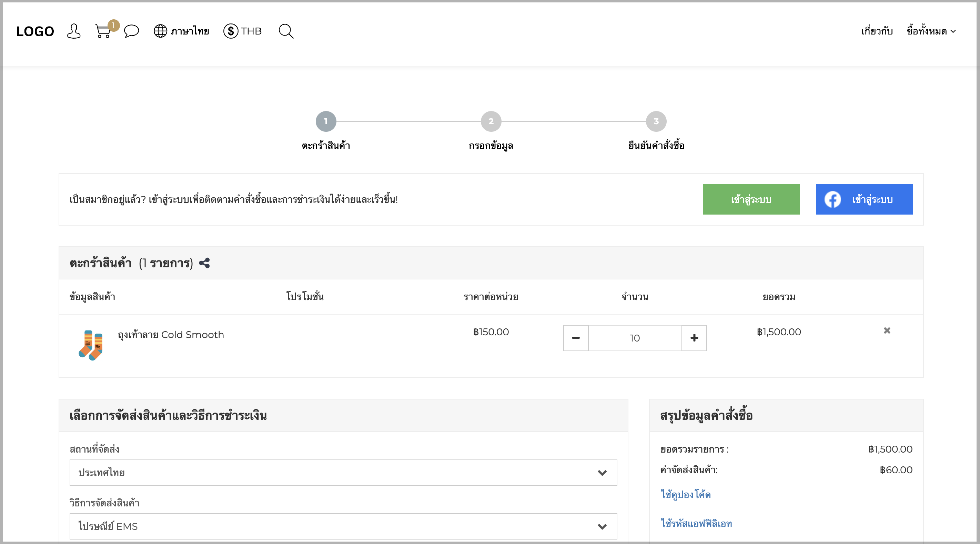Click the green เข้าสู่ระบบ button
Screen dimensions: 980x544
(751, 199)
